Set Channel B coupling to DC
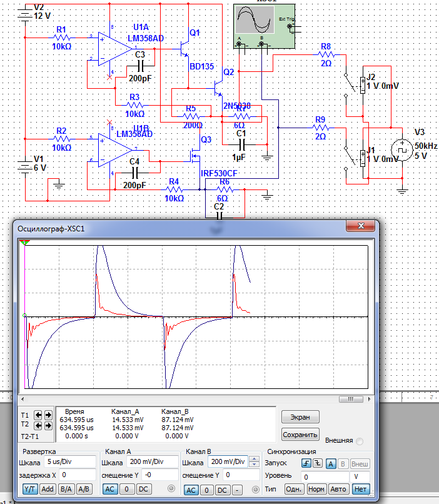Screen dimensions: 439x504 pos(222,490)
